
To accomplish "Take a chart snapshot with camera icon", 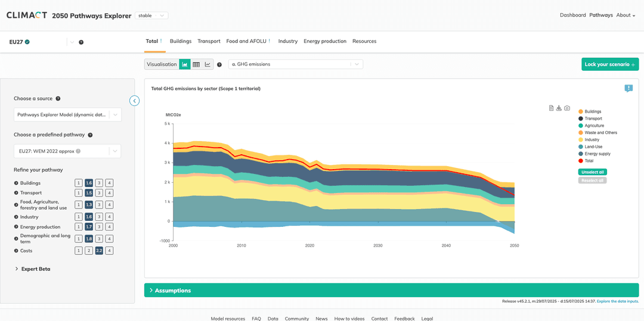I will (567, 108).
